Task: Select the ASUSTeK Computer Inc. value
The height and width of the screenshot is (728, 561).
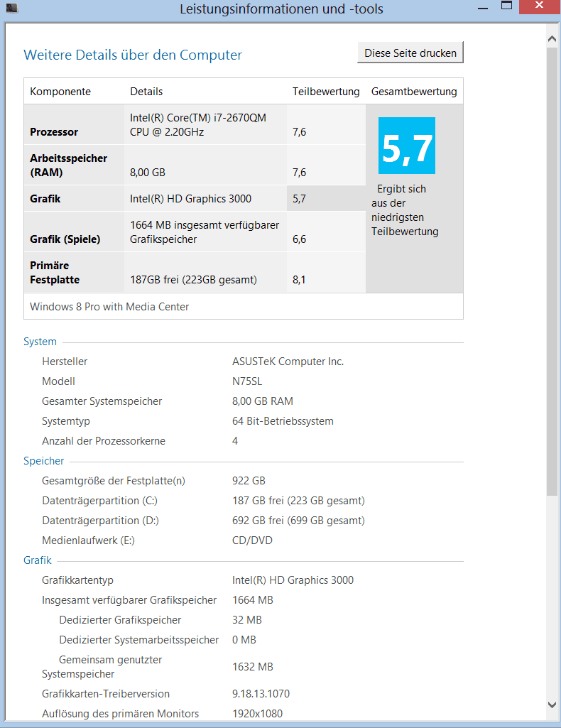Action: click(x=288, y=362)
